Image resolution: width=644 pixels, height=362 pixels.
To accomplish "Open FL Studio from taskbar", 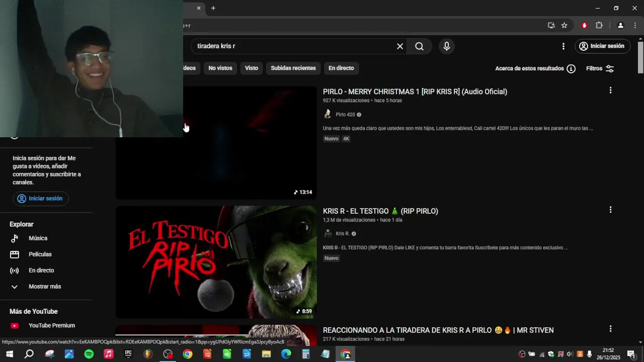I will pyautogui.click(x=148, y=354).
